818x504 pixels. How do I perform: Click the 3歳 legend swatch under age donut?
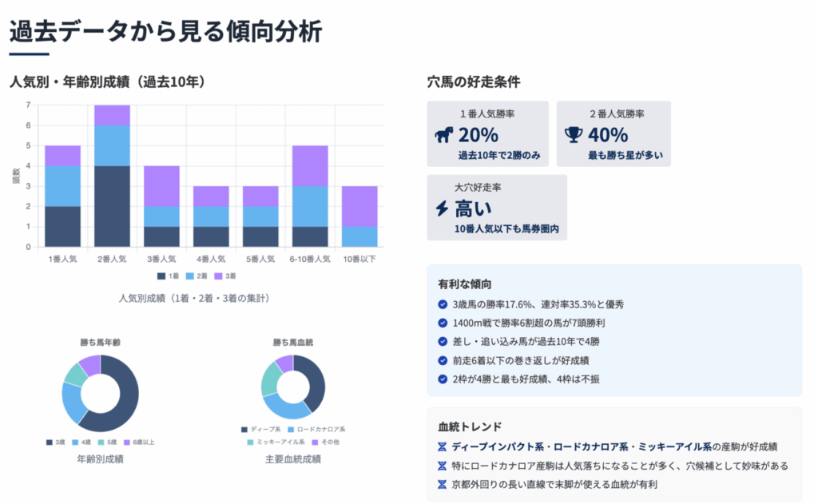[51, 442]
